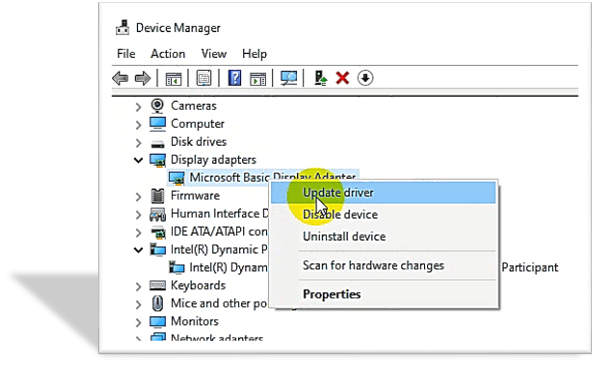Expand the Cameras category
The width and height of the screenshot is (594, 365).
pos(138,107)
